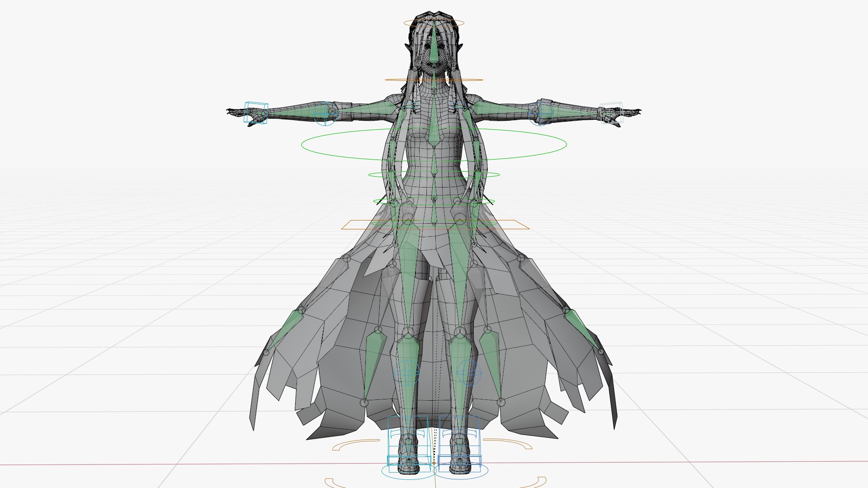Select the largest green ring control around the chest
Screen dimensions: 868x488
[x=434, y=144]
